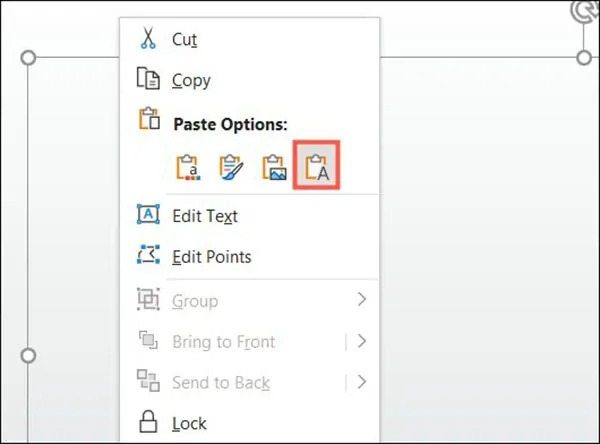
Task: Click the shape's rotation handle
Action: (x=584, y=10)
